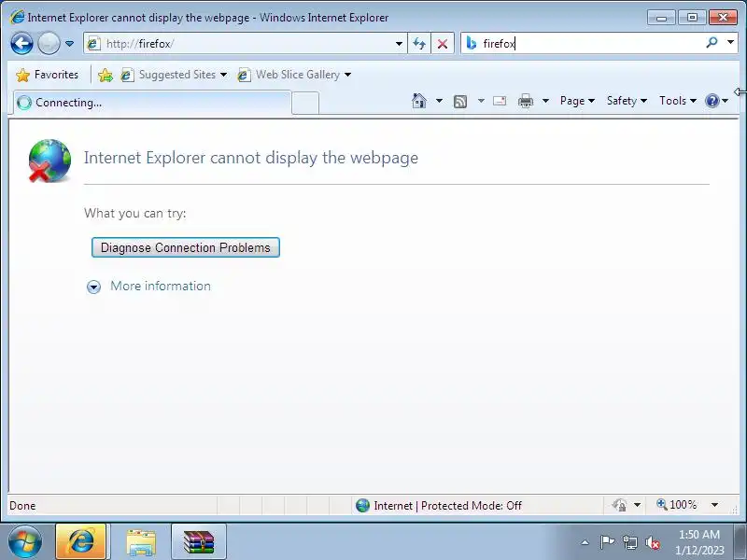Viewport: 747px width, 560px height.
Task: Click the Home icon in command bar
Action: pyautogui.click(x=419, y=101)
